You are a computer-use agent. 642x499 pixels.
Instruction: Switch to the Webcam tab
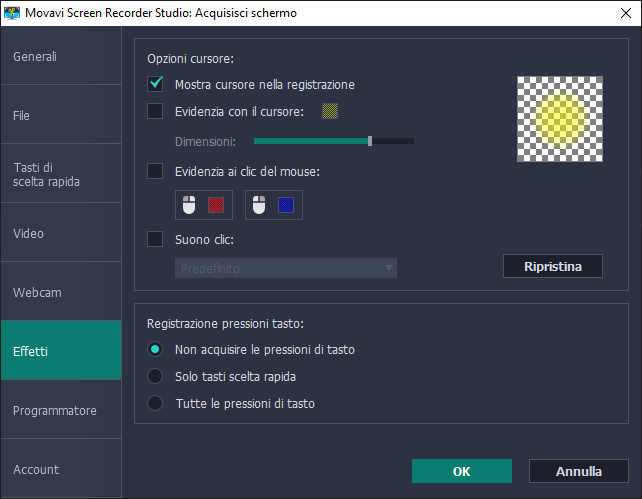pos(61,293)
